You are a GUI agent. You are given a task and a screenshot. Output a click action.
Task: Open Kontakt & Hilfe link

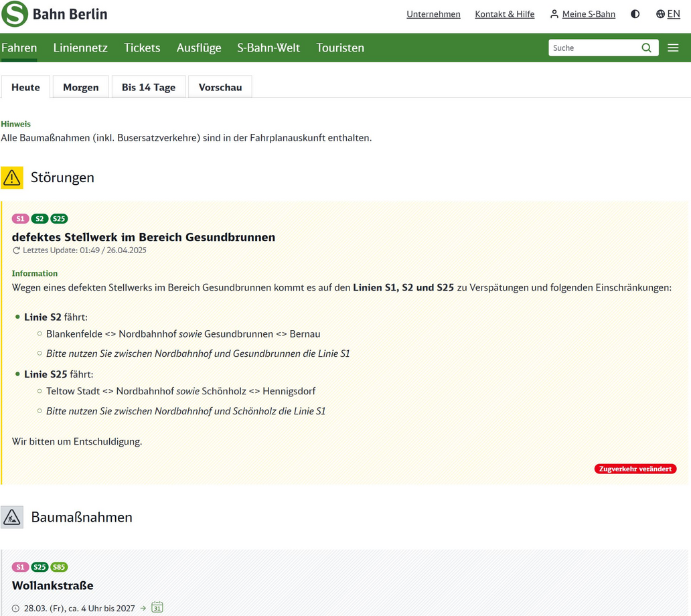click(x=505, y=14)
